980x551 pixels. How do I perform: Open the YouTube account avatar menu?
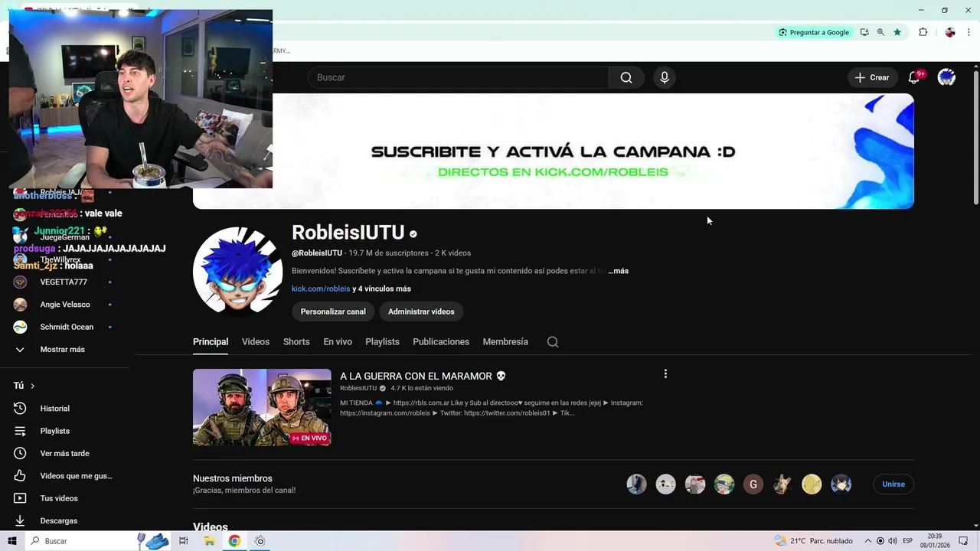[x=946, y=77]
